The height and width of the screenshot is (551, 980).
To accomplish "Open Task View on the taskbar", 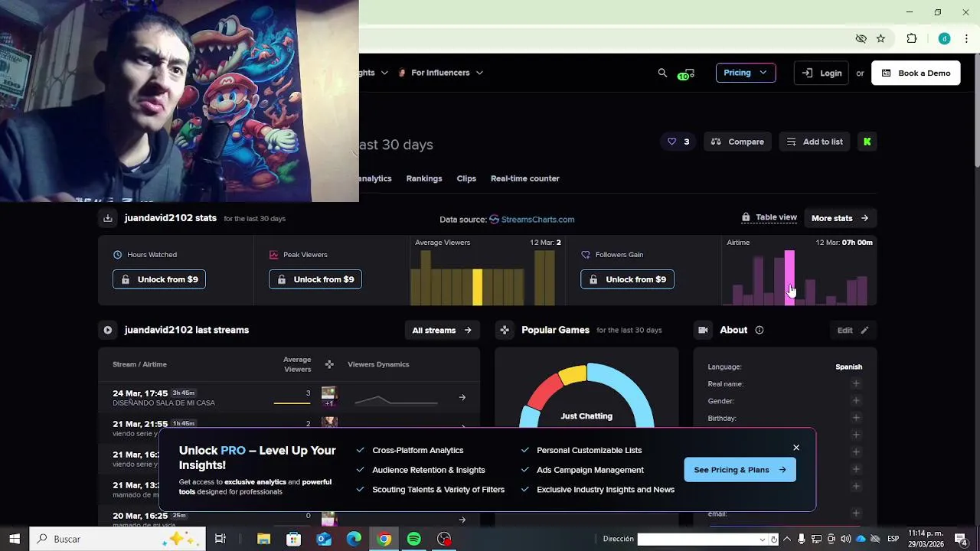I will (220, 539).
